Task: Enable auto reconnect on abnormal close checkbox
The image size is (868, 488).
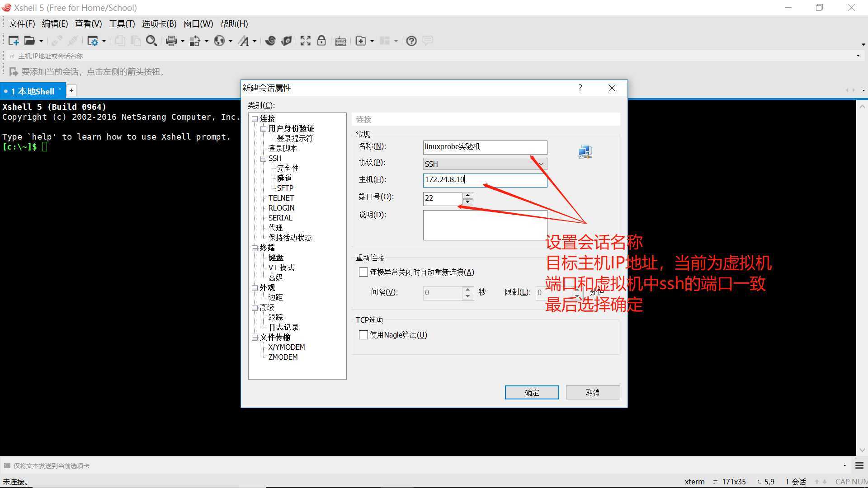Action: point(363,272)
